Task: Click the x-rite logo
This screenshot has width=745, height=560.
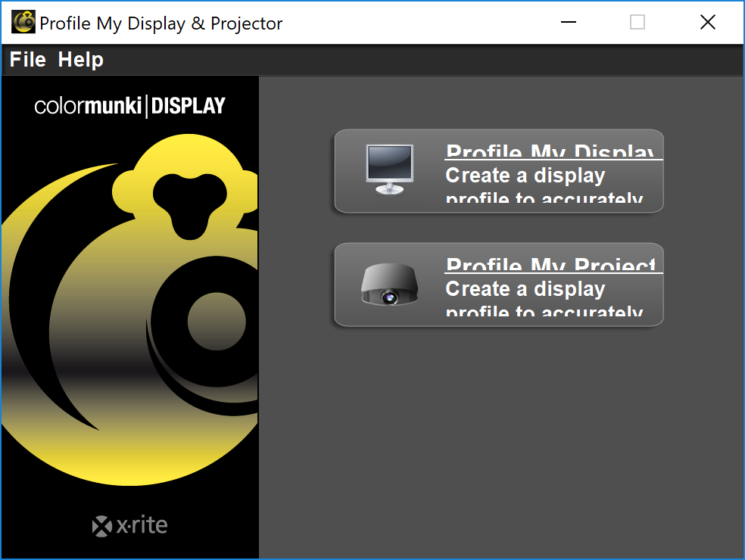Action: coord(129,526)
